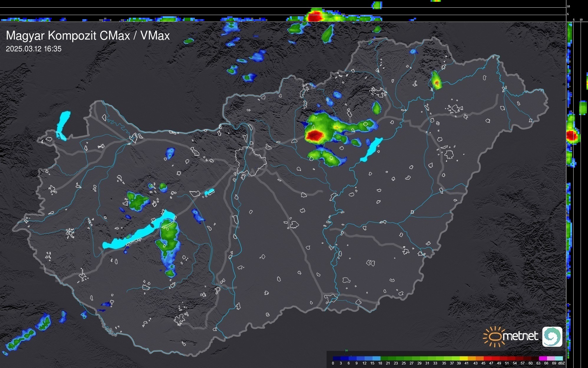
Task: Click the dBZ unit label on the legend
Action: [561, 363]
